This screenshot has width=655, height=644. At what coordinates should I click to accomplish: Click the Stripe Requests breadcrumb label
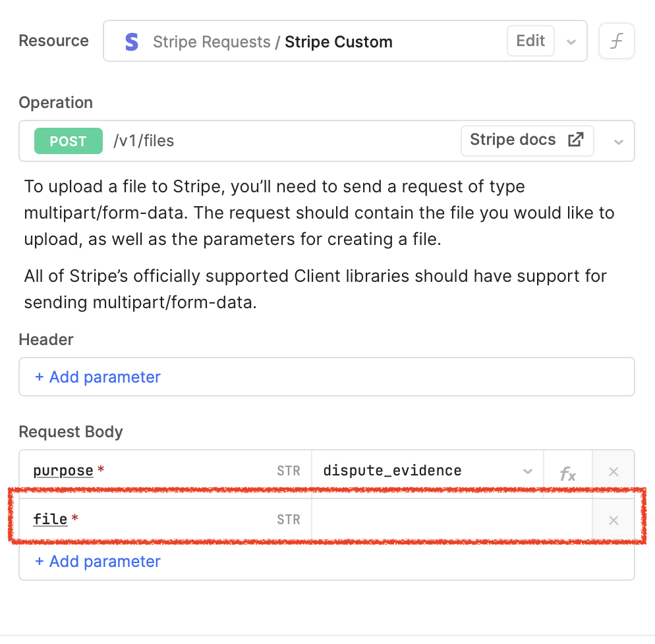click(x=210, y=41)
